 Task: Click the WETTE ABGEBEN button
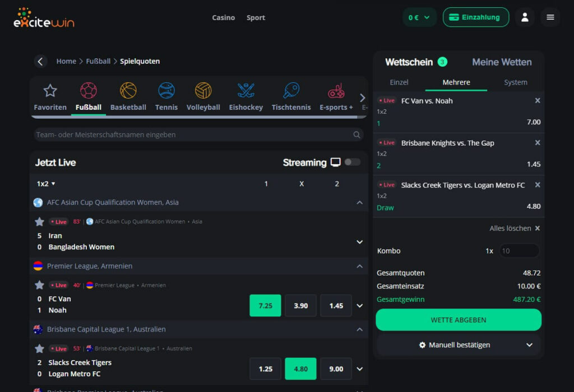(459, 320)
